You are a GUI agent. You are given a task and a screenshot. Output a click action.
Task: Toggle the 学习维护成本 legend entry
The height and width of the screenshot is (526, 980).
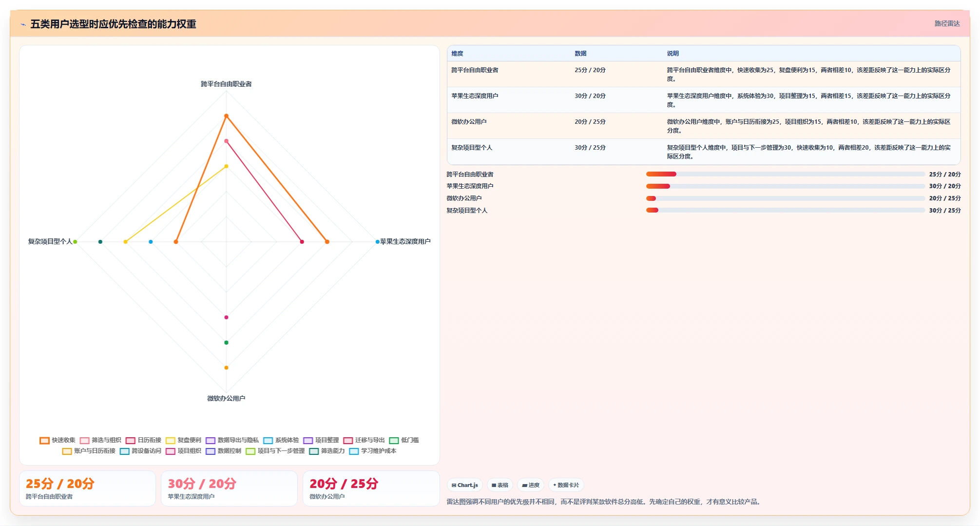click(x=373, y=451)
